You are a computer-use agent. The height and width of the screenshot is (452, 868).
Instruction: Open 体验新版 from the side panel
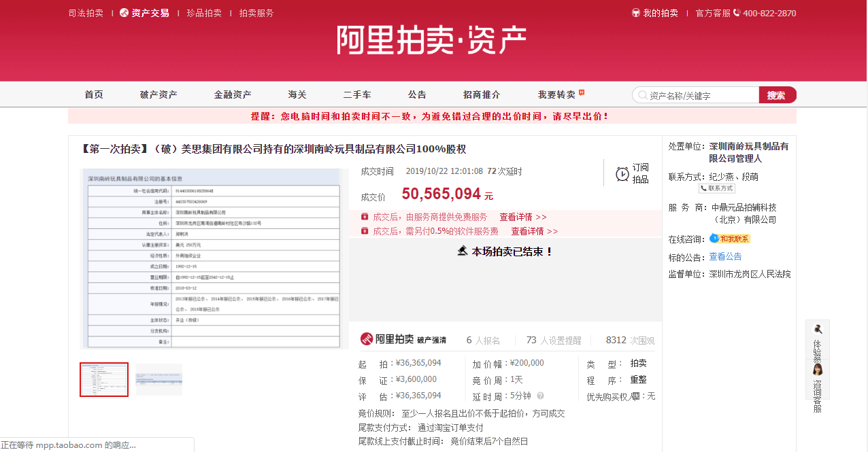point(818,338)
